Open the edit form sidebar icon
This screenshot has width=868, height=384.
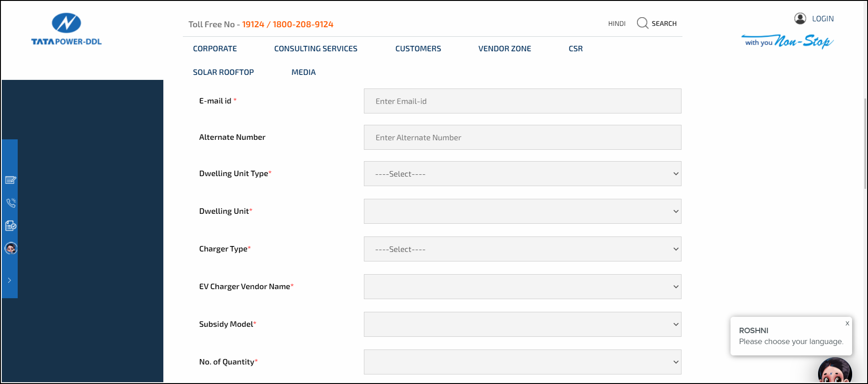tap(11, 180)
